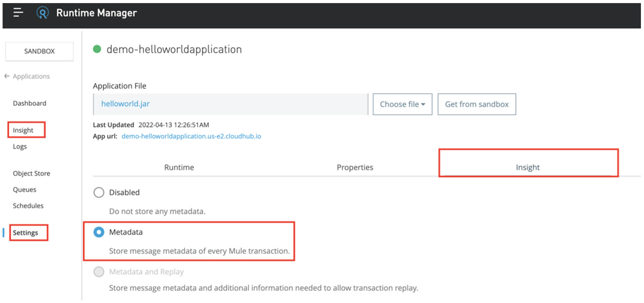Viewport: 644px width, 303px height.
Task: Click the Runtime Manager logo icon
Action: point(43,13)
